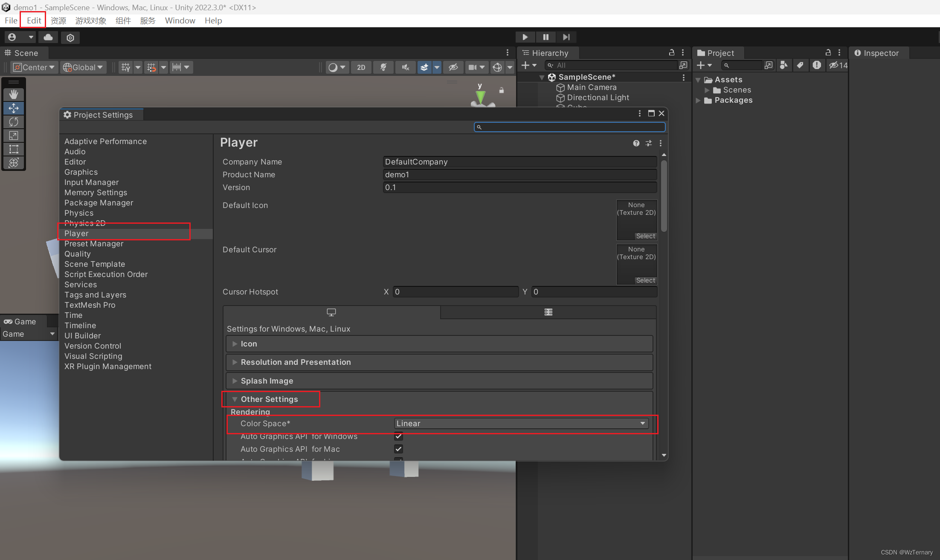Image resolution: width=940 pixels, height=560 pixels.
Task: Click the Play button to enter Play mode
Action: coord(525,37)
